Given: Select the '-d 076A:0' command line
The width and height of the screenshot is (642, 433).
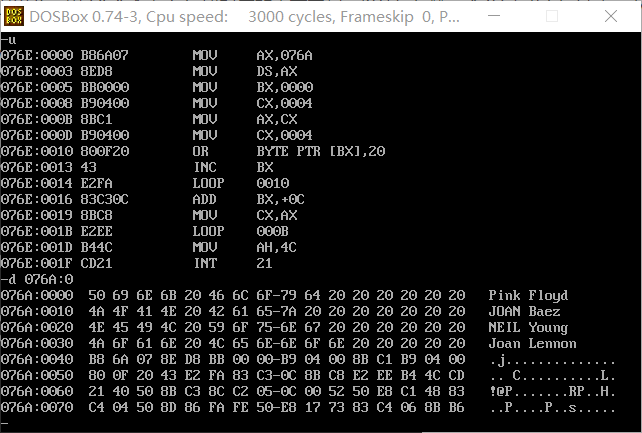Looking at the screenshot, I should [37, 279].
